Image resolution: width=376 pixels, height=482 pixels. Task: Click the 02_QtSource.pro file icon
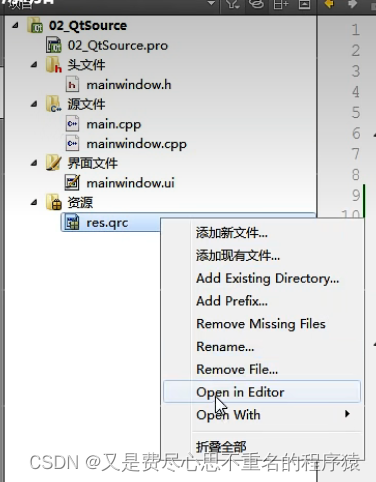coord(54,45)
